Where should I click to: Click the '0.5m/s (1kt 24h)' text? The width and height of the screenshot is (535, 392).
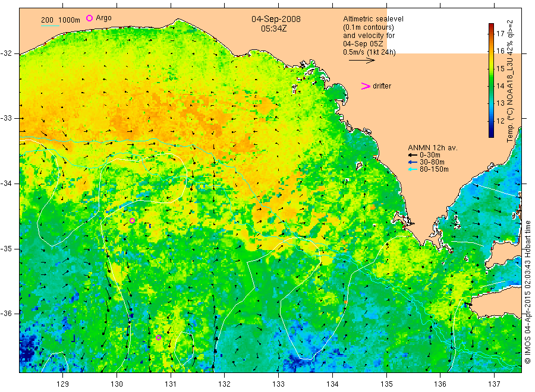click(369, 52)
